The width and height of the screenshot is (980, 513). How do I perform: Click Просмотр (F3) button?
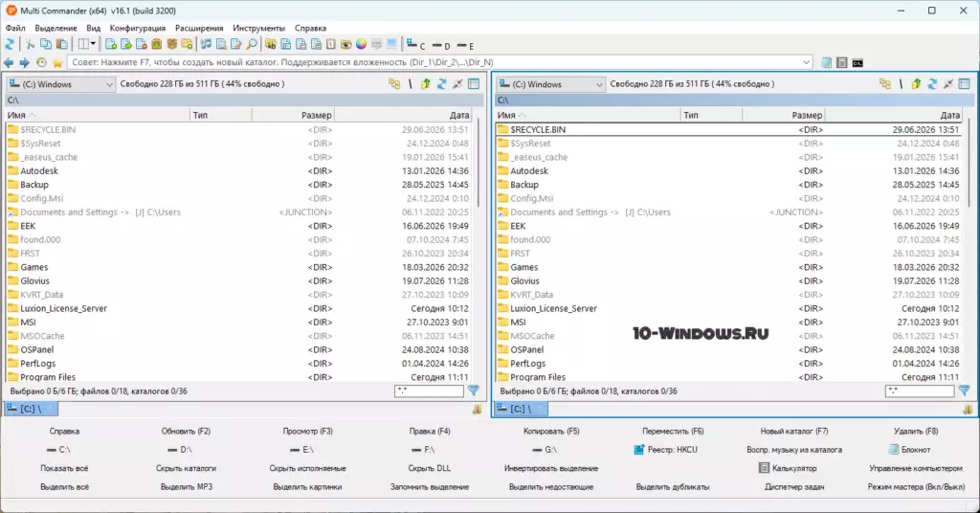(x=307, y=431)
